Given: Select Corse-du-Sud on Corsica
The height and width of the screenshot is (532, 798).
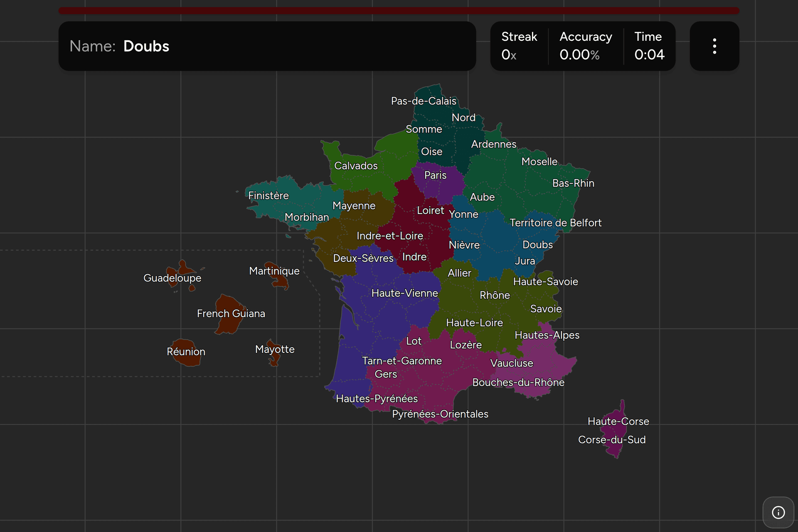Looking at the screenshot, I should point(612,440).
